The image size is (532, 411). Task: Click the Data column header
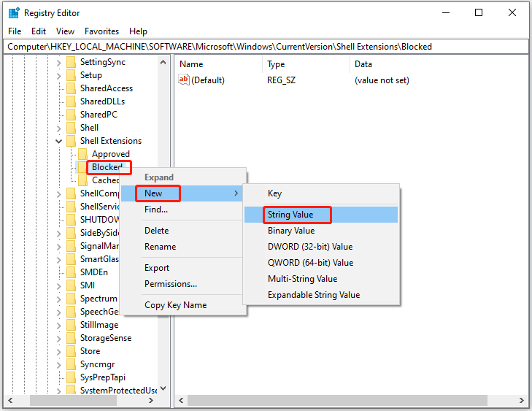tap(439, 64)
